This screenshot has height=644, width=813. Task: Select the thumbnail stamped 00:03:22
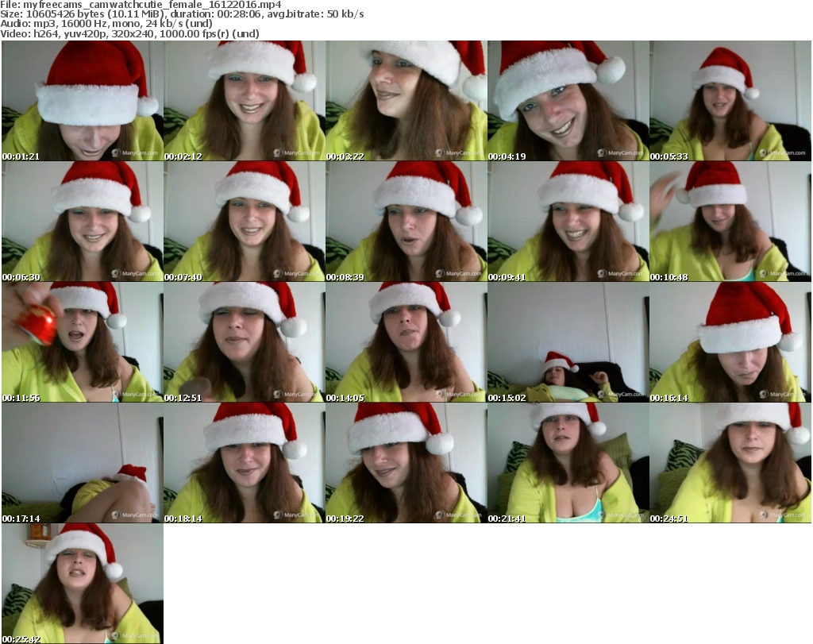coord(406,101)
